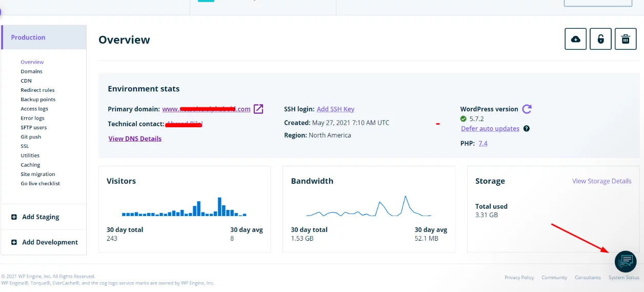This screenshot has height=292, width=644.
Task: Open System Status footer link
Action: [624, 278]
